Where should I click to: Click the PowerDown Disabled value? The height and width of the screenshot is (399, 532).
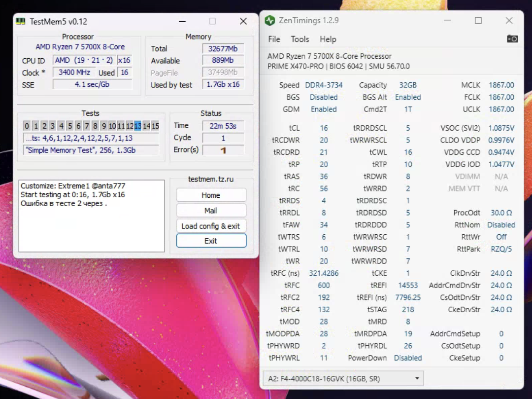point(408,358)
